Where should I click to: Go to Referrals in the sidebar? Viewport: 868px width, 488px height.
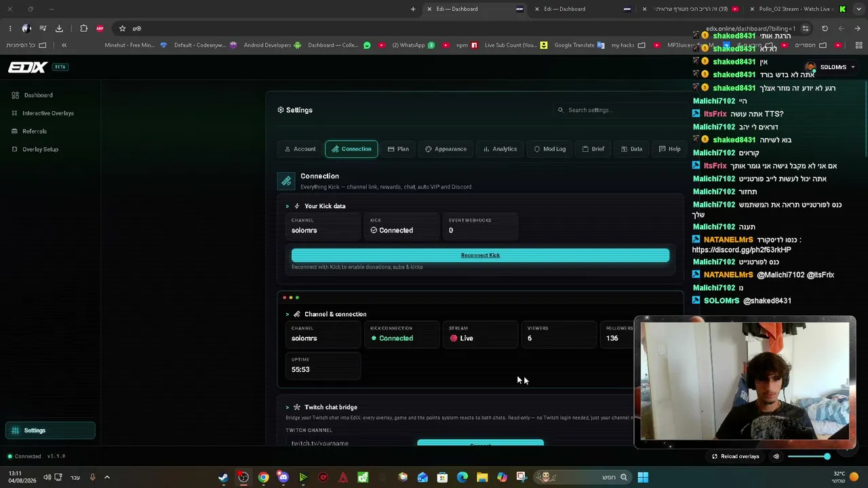pyautogui.click(x=34, y=131)
